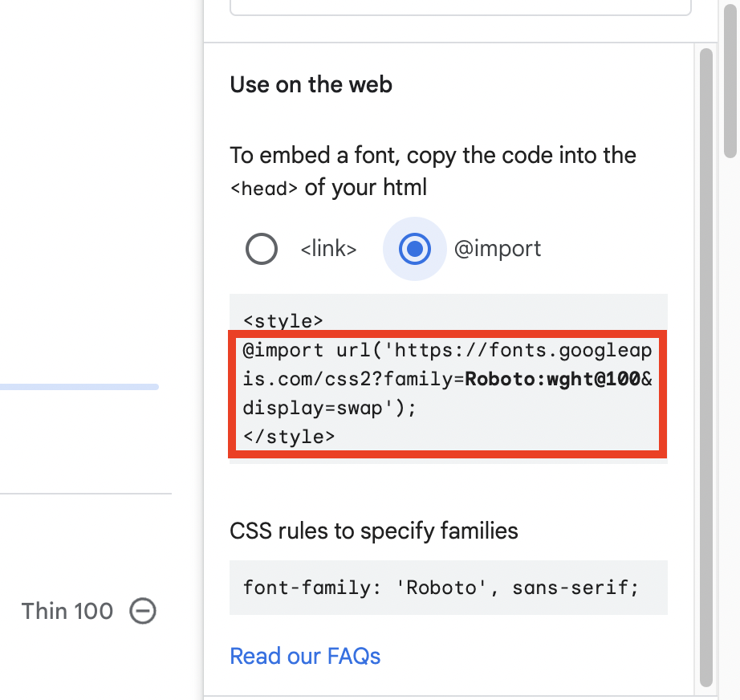Viewport: 740px width, 700px height.
Task: Click the font-family 'Roboto' CSS code block
Action: click(x=449, y=588)
